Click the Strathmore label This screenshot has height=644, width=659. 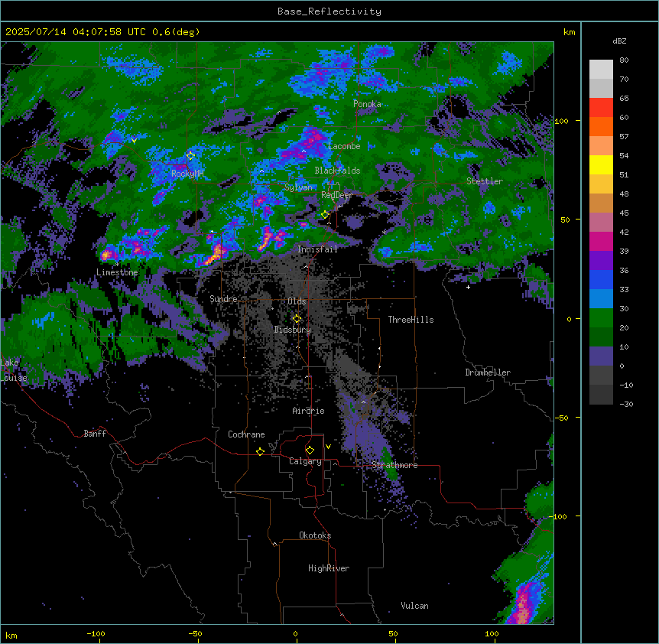(394, 465)
